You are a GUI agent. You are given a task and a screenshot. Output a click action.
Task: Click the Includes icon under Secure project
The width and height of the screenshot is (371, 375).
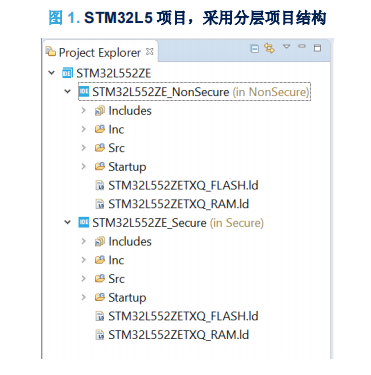click(100, 241)
